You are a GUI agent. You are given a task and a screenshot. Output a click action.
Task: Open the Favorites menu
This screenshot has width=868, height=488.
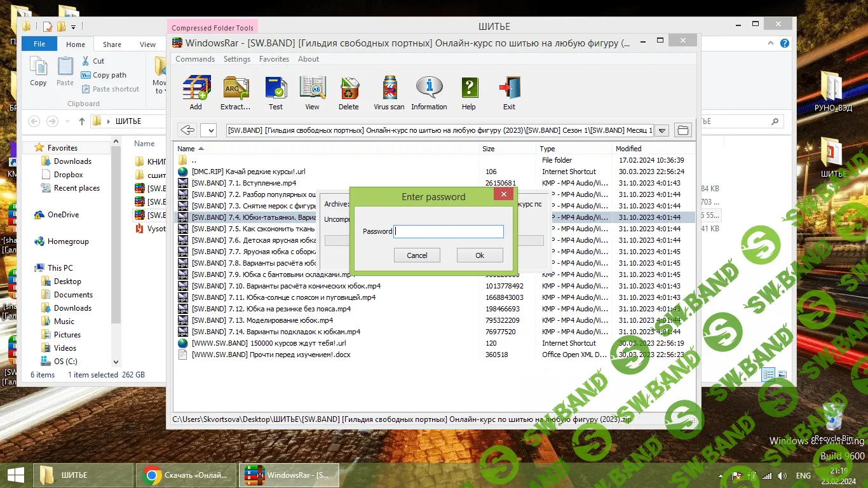(274, 59)
